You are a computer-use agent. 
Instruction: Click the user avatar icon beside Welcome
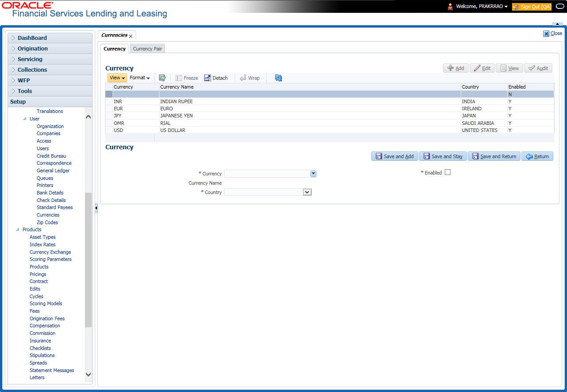click(450, 7)
